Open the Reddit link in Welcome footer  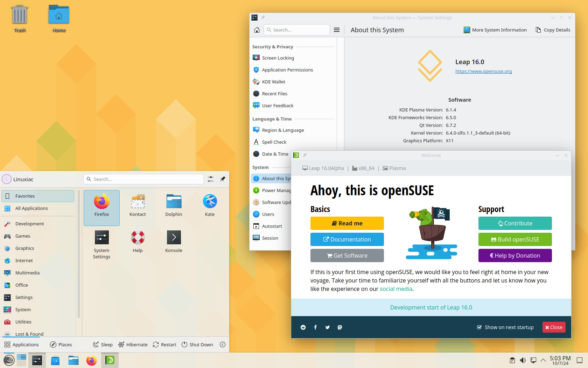(x=303, y=327)
